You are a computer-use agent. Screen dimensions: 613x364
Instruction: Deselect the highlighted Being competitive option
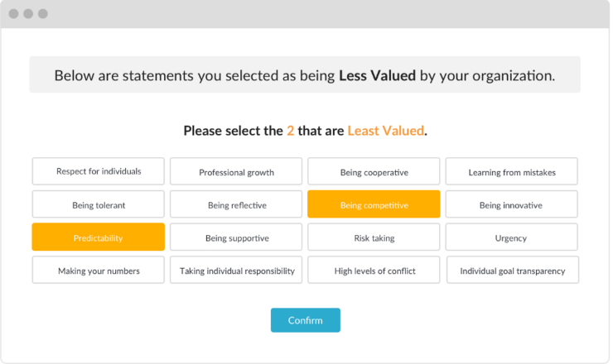[374, 204]
